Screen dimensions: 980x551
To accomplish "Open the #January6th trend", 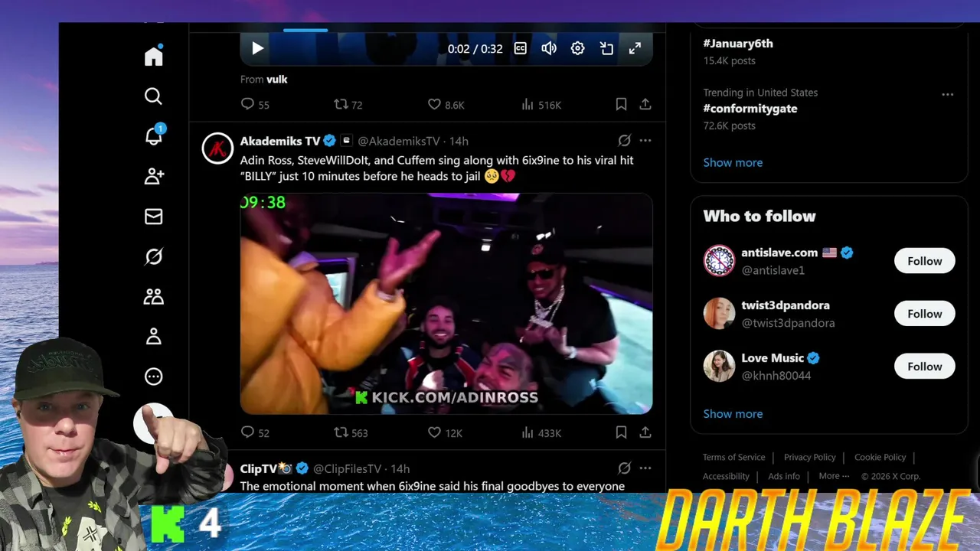I will (738, 44).
